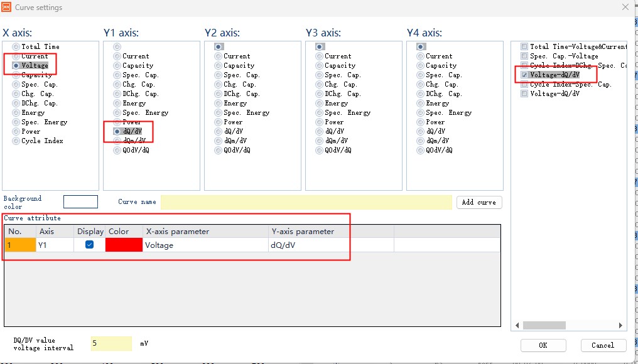This screenshot has height=364, width=638.
Task: Click the preset list horizontal scrollbar thumb
Action: coord(544,325)
